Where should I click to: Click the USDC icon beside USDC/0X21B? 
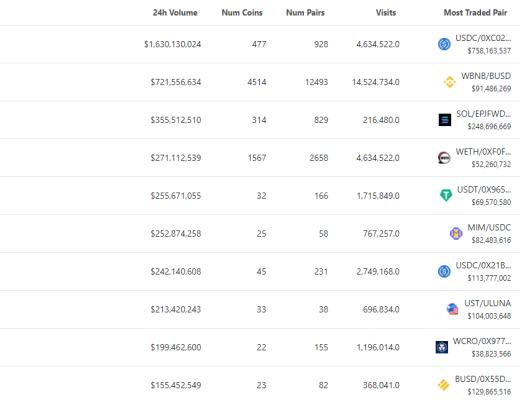(444, 271)
